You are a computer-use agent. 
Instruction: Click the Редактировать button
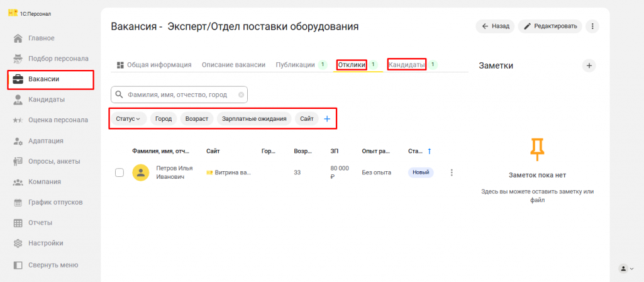pyautogui.click(x=550, y=26)
